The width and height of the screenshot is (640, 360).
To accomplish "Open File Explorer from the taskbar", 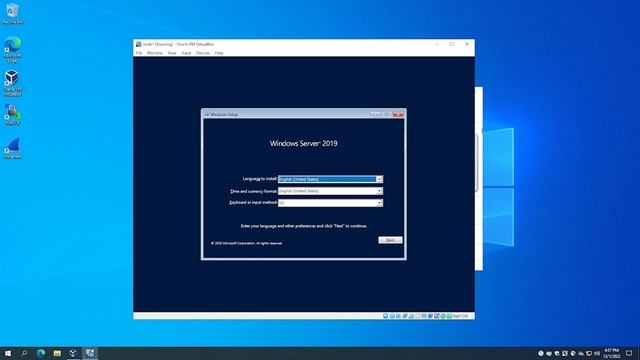I will (57, 353).
